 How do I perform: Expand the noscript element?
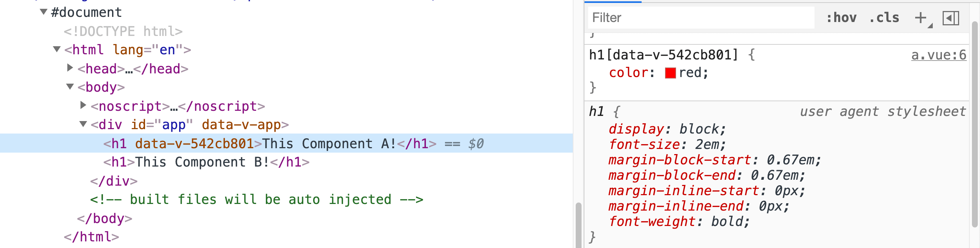(x=83, y=105)
